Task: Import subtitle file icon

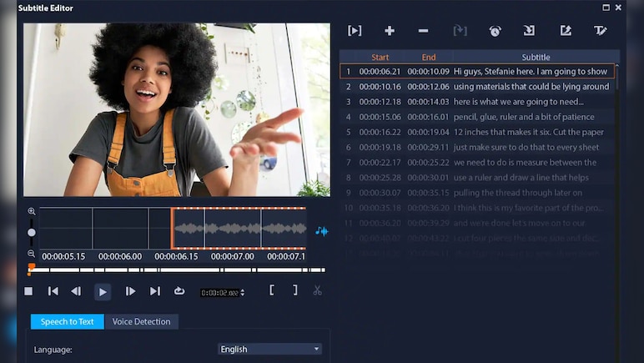Action: (529, 30)
